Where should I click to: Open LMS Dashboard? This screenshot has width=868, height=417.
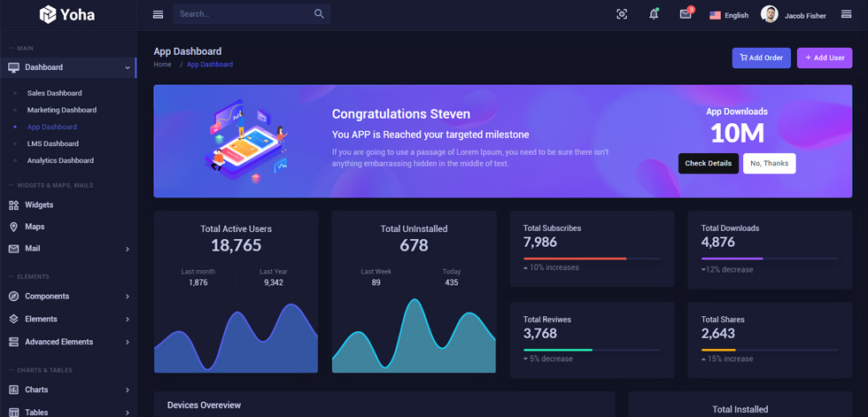(x=52, y=143)
